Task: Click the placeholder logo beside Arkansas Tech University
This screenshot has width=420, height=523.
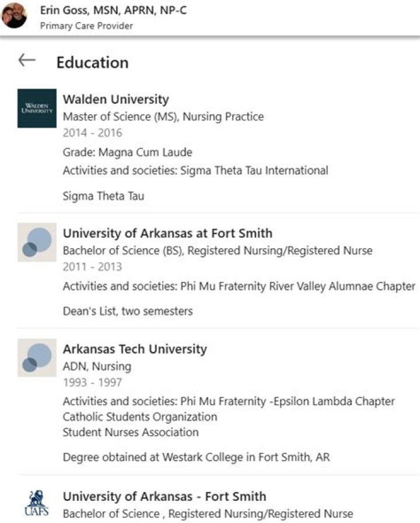Action: point(37,357)
